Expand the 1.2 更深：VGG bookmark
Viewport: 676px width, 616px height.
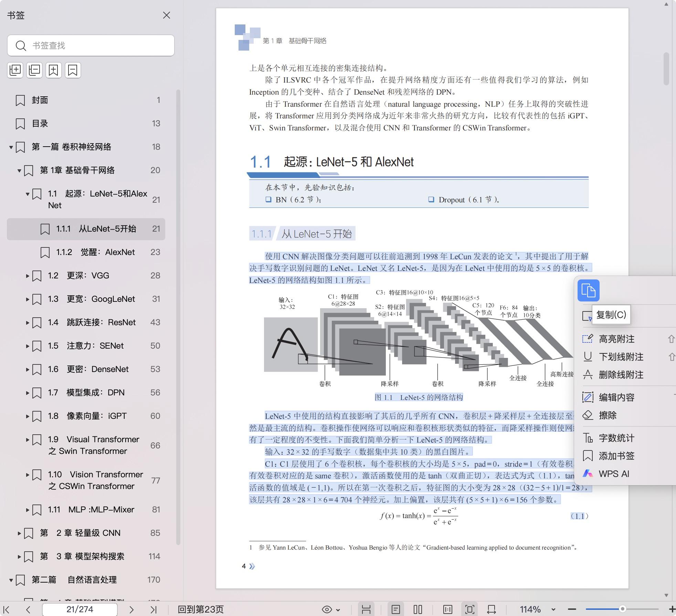28,276
